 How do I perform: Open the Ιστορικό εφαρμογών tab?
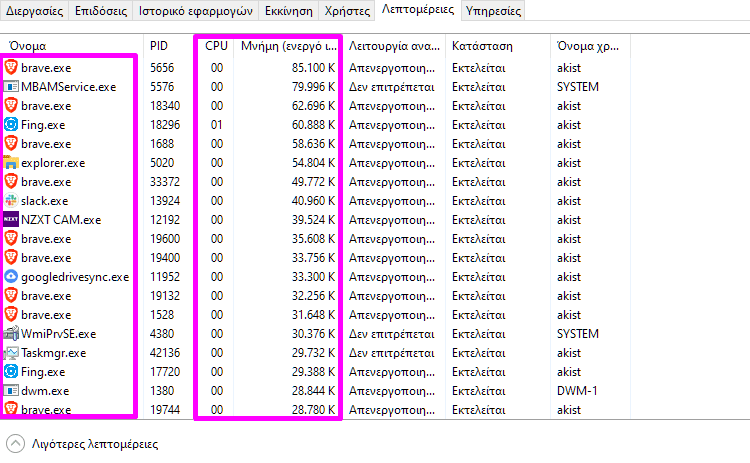(196, 11)
